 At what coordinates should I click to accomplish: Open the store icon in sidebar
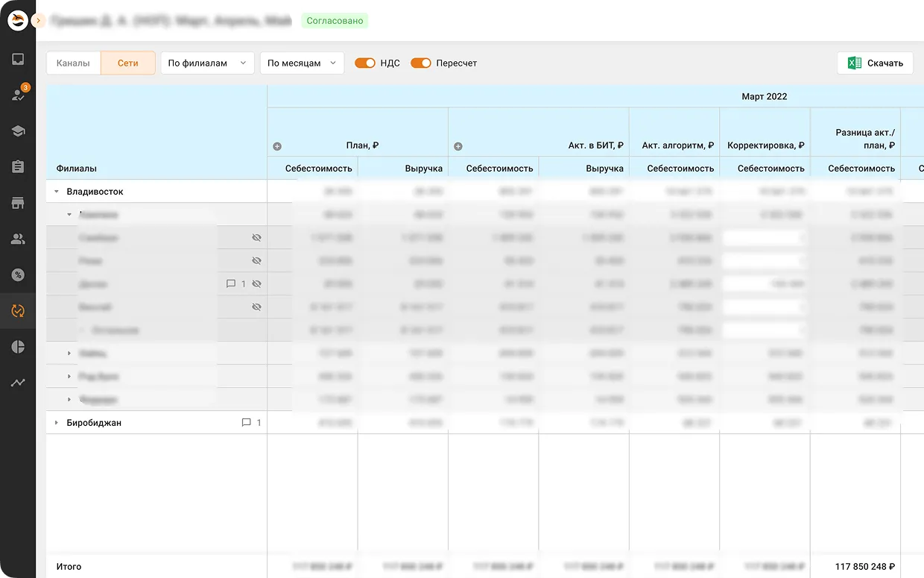coord(18,203)
